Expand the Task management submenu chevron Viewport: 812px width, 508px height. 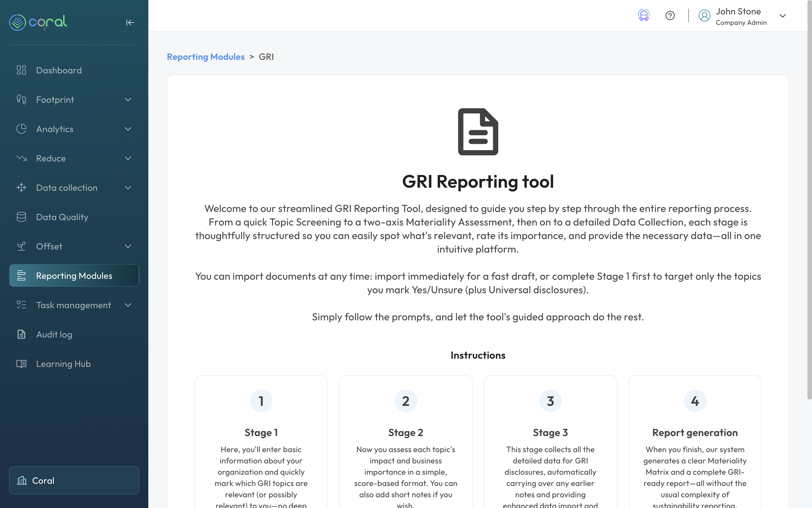128,305
